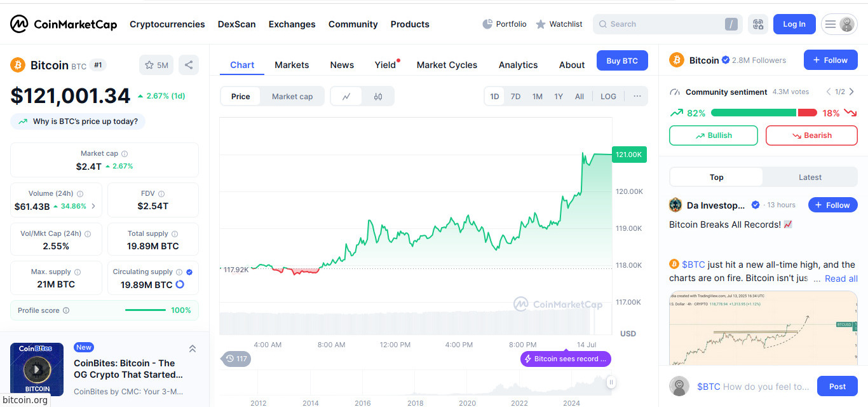Switch feed to Latest tab

810,177
